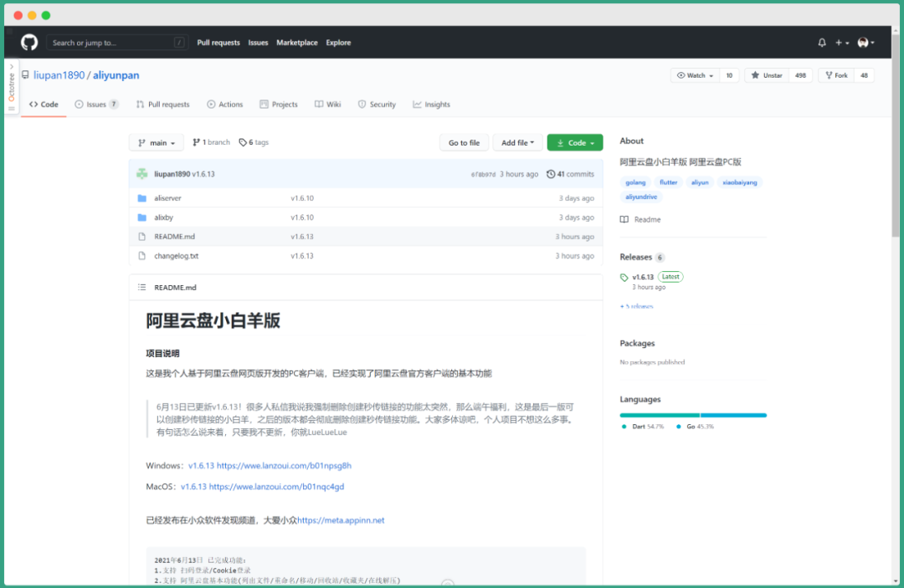Open the meta.appinn.net link
Image resolution: width=904 pixels, height=588 pixels.
tap(341, 520)
